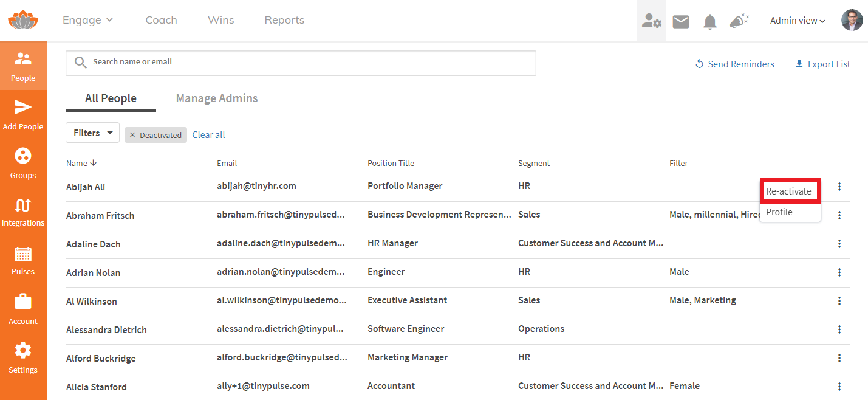
Task: Open Reports in top navigation
Action: coord(284,20)
